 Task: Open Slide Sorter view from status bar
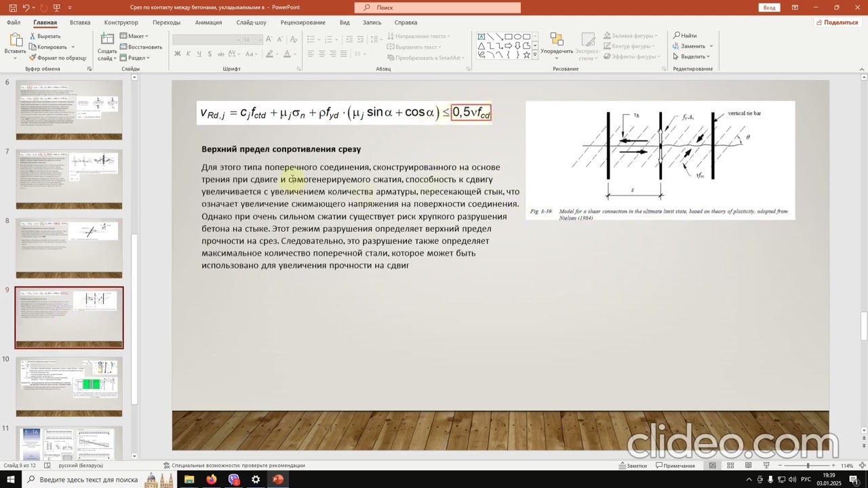(730, 466)
